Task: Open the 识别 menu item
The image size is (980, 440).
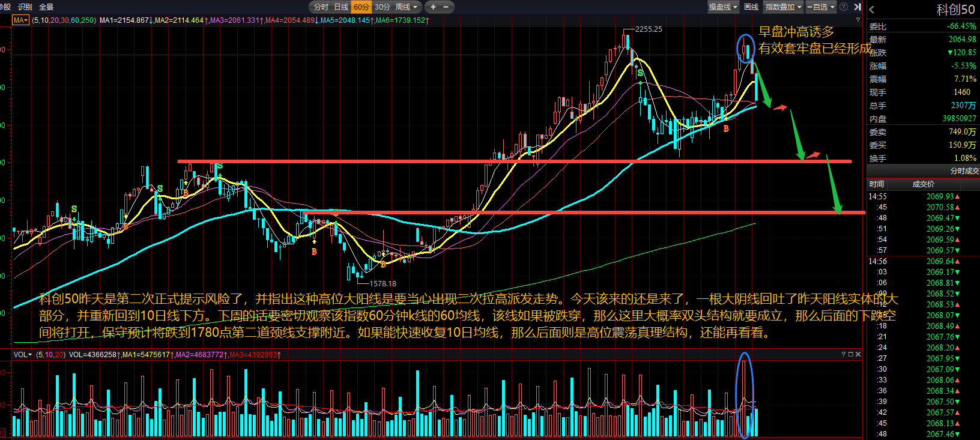Action: pyautogui.click(x=25, y=7)
